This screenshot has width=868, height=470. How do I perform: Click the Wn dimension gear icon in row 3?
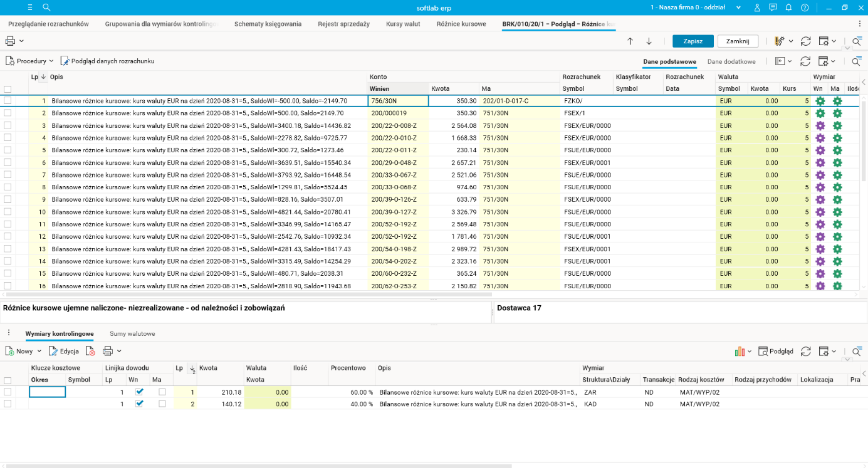click(820, 125)
